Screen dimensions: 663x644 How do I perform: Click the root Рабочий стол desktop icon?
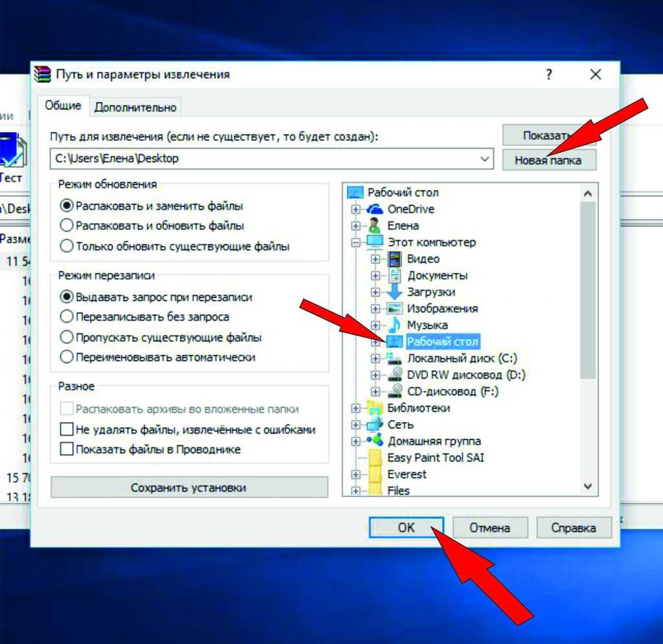click(355, 192)
